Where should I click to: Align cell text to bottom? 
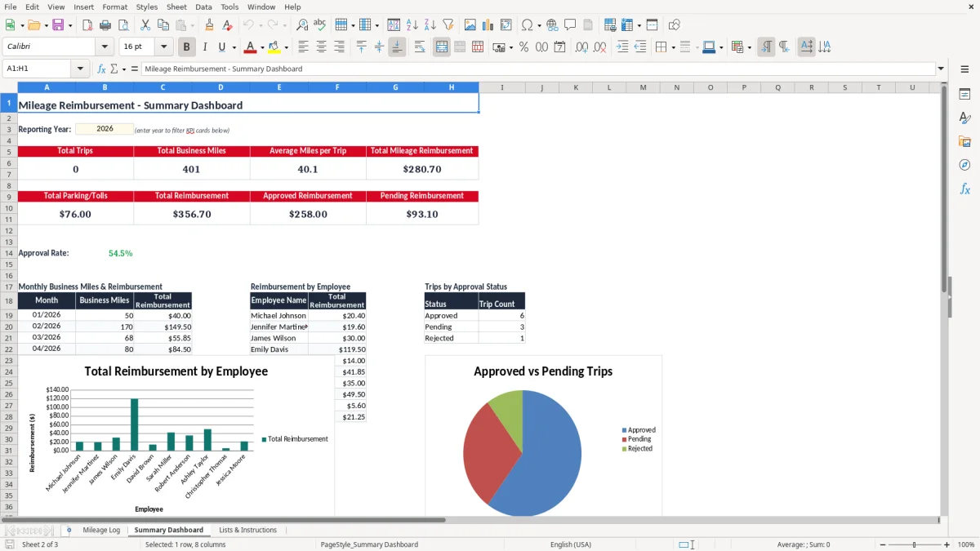pyautogui.click(x=397, y=47)
